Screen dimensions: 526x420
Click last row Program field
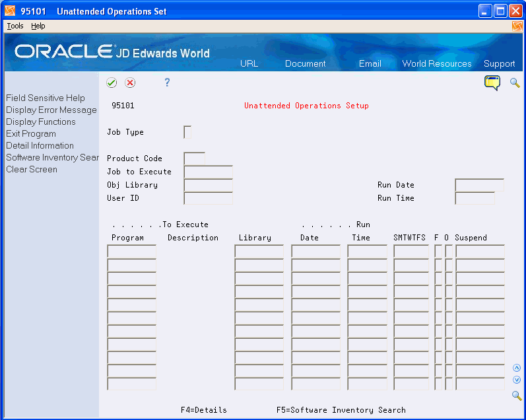click(x=131, y=384)
